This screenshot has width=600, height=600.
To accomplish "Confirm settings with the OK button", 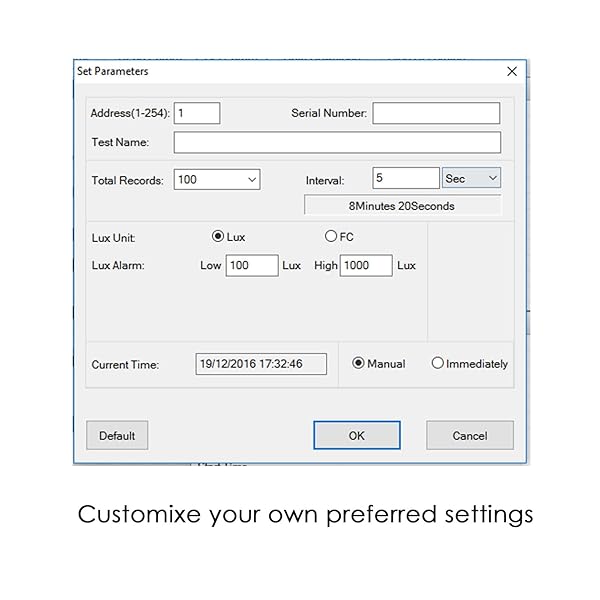I will [x=357, y=435].
